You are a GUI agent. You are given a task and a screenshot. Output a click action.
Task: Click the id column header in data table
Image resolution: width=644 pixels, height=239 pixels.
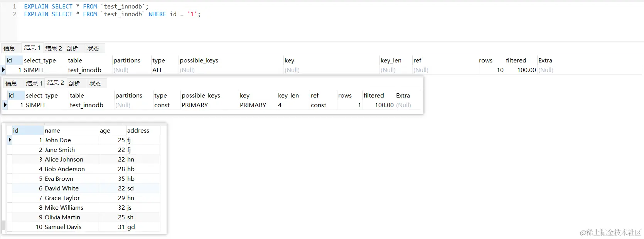(x=28, y=130)
